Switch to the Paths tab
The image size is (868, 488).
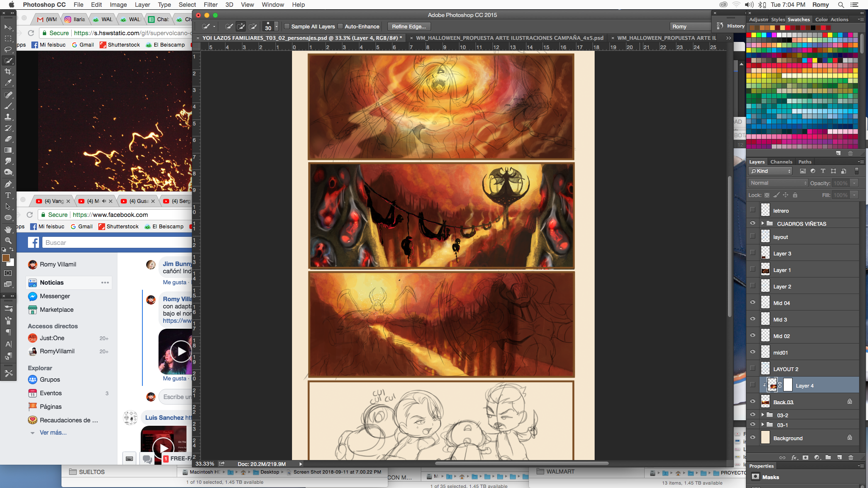805,162
